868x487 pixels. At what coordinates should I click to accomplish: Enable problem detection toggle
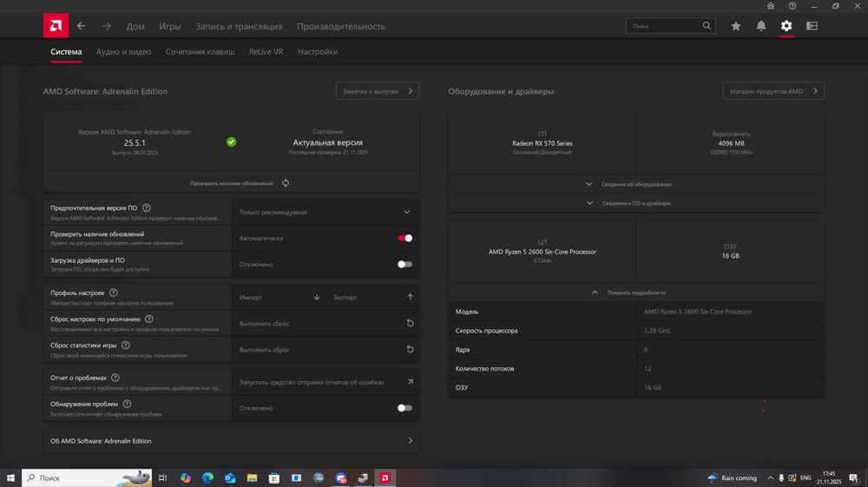pos(404,408)
